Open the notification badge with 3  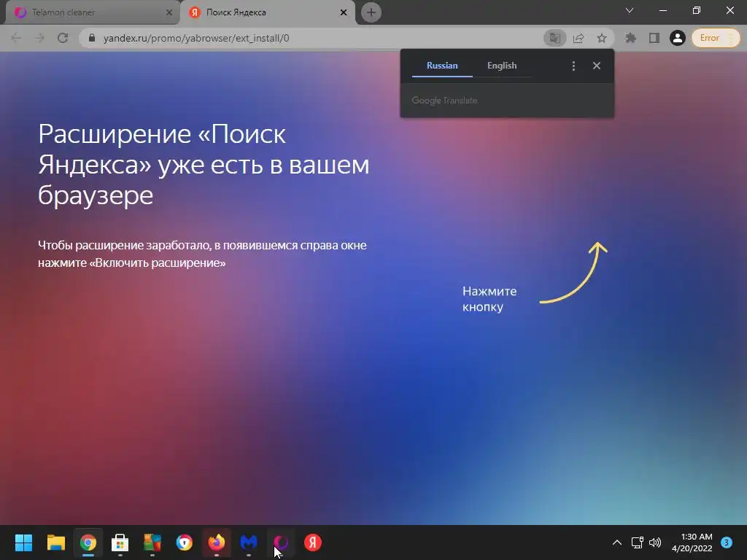coord(727,542)
